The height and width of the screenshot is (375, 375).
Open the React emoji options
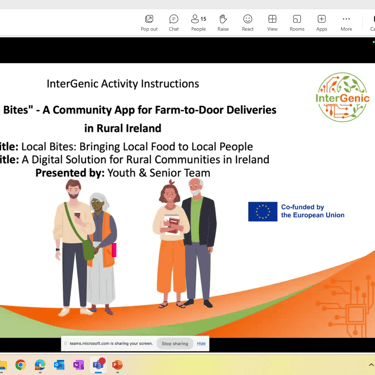point(248,23)
